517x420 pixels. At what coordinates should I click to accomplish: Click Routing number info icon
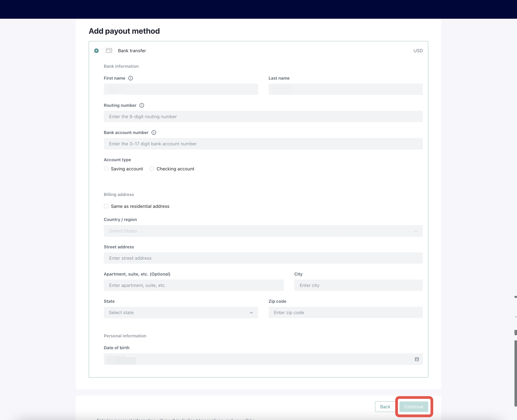142,105
